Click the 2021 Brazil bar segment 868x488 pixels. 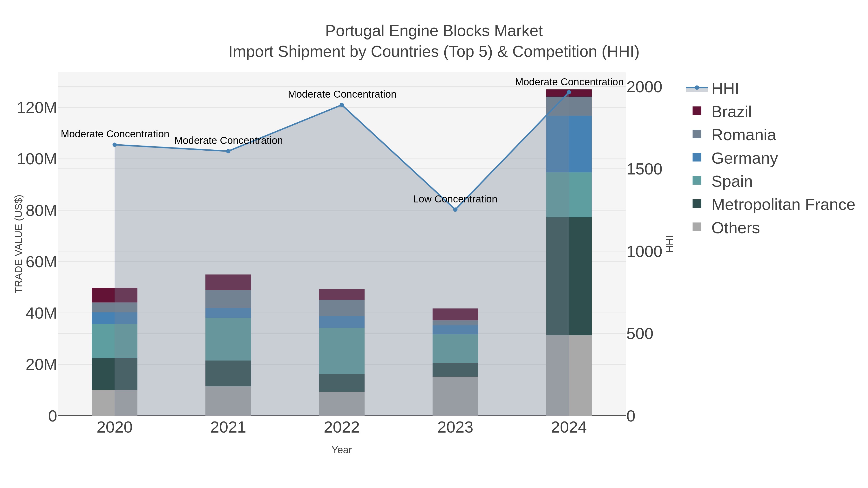click(x=228, y=282)
